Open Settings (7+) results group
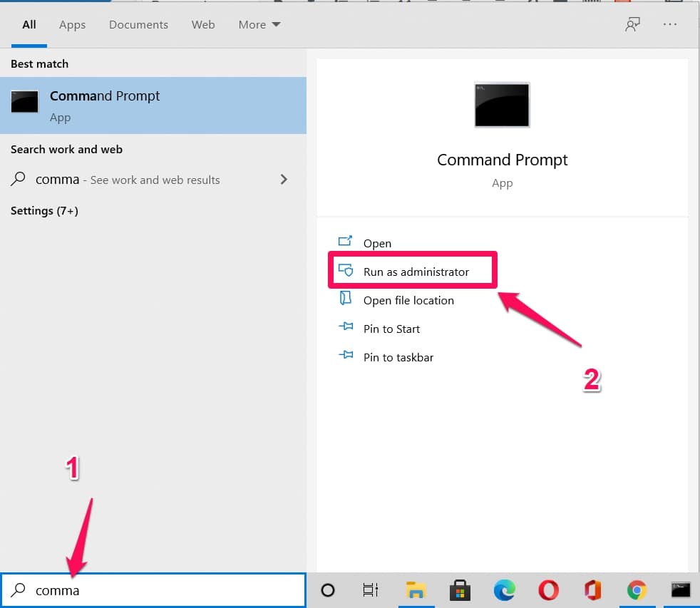The image size is (700, 608). [44, 211]
